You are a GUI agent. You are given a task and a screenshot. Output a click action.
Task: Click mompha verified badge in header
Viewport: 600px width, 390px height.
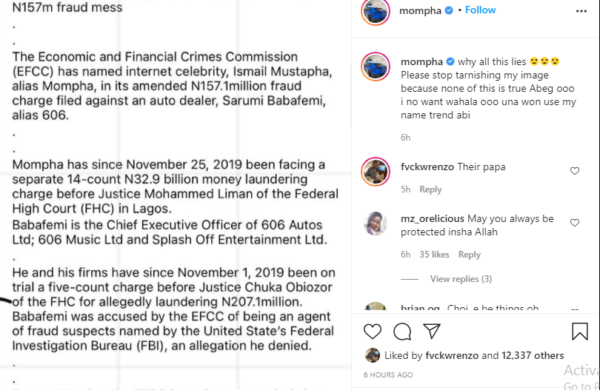click(x=449, y=10)
